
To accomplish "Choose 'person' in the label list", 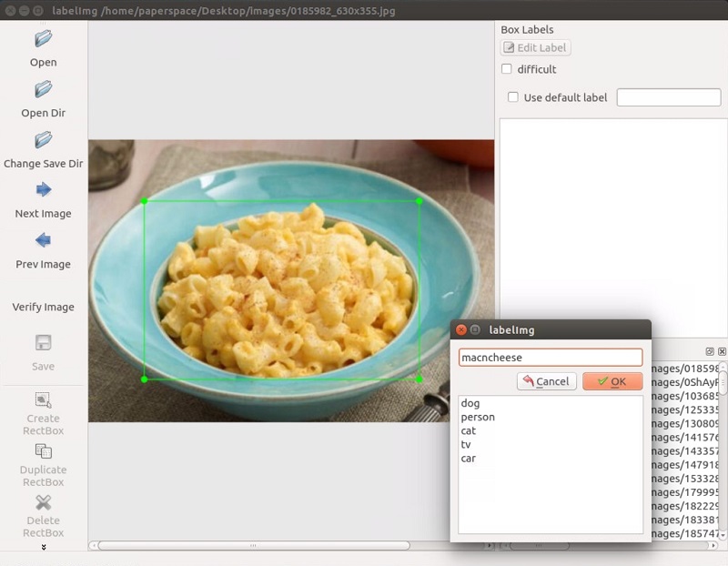I will pyautogui.click(x=478, y=417).
